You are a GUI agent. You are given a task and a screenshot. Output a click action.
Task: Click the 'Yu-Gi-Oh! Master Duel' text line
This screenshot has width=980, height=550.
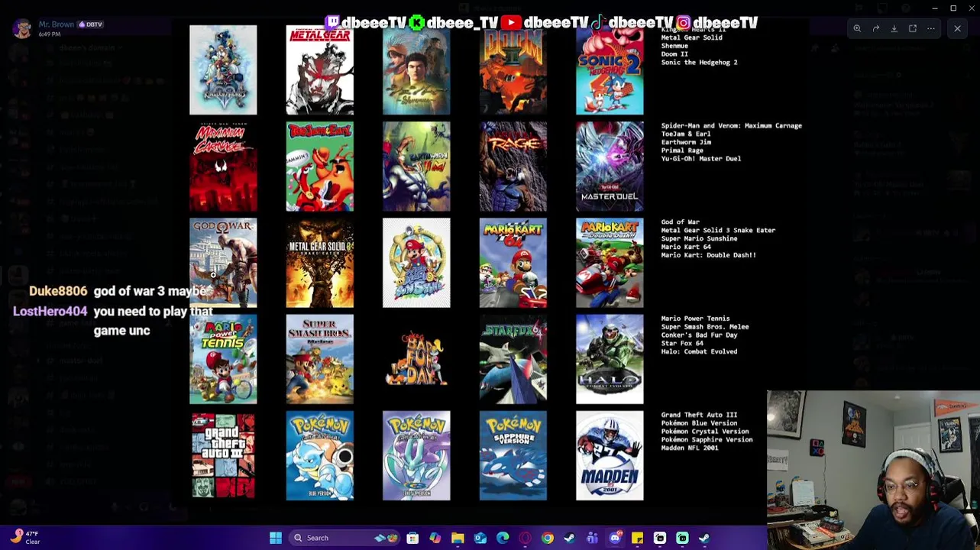click(700, 159)
